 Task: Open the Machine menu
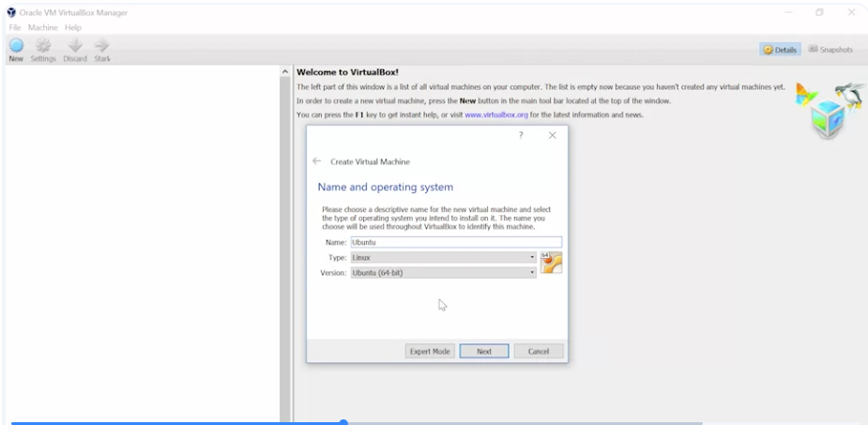coord(42,27)
